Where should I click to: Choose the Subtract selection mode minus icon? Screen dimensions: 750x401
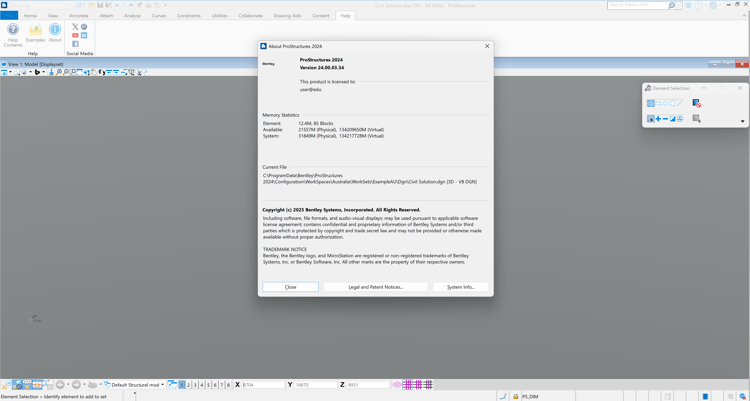tap(665, 119)
